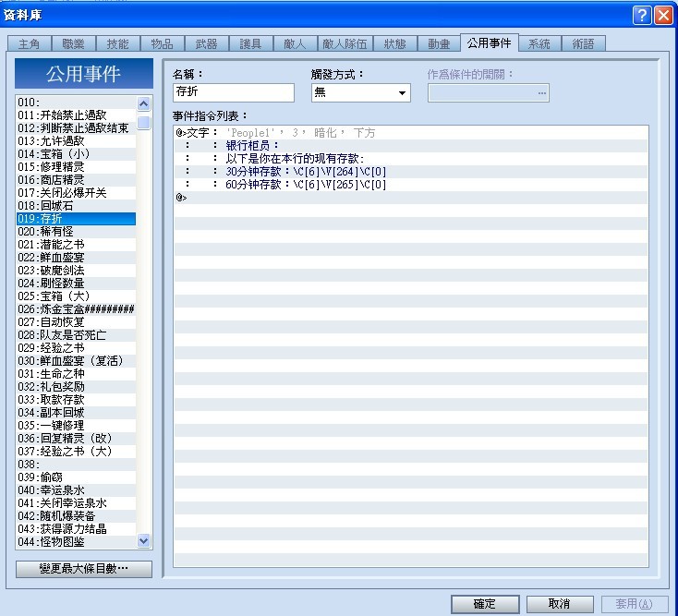Click the 確定 button

tap(485, 603)
